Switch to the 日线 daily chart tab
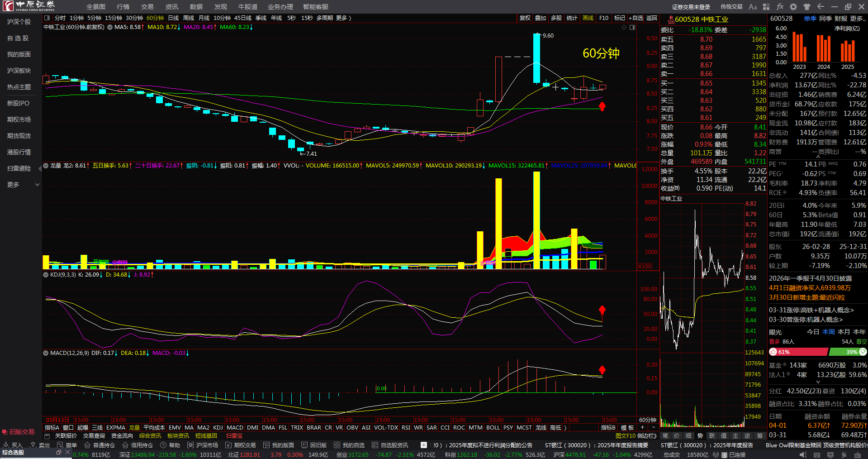The width and height of the screenshot is (868, 459). (x=173, y=18)
